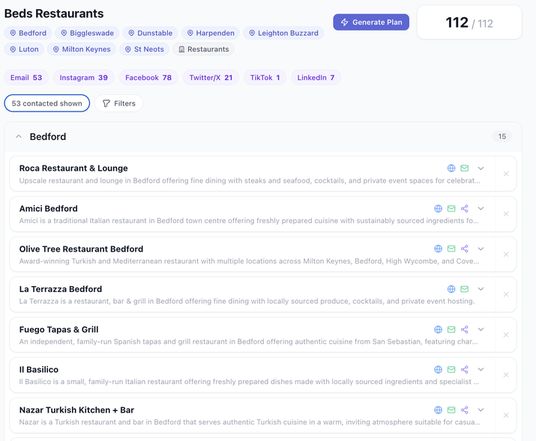Screen dimensions: 536x441
Task: Click the Restaurants category tag
Action: click(x=204, y=49)
